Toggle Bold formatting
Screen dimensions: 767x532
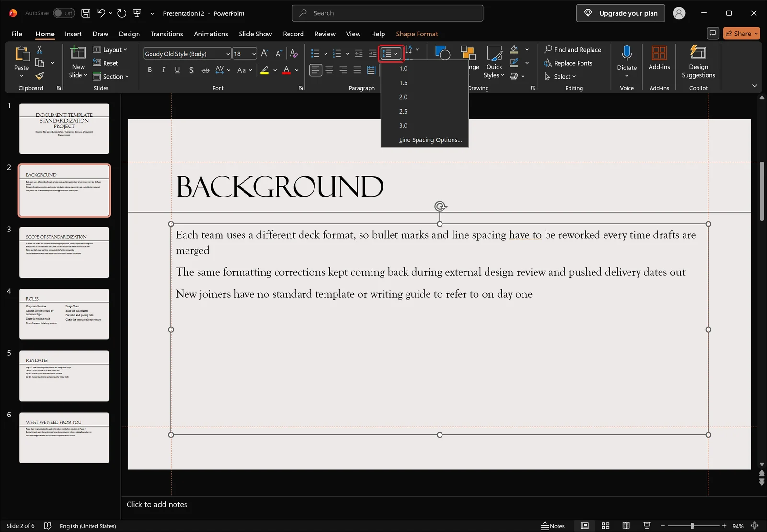click(150, 70)
